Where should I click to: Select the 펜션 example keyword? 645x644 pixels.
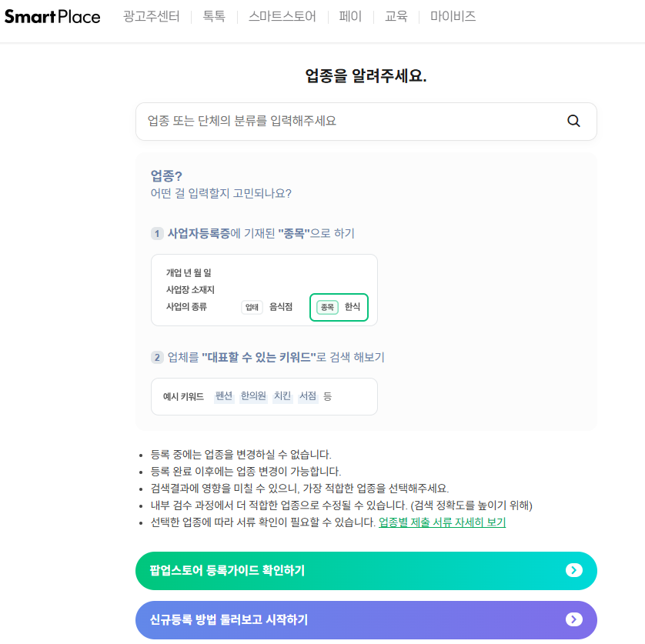224,396
